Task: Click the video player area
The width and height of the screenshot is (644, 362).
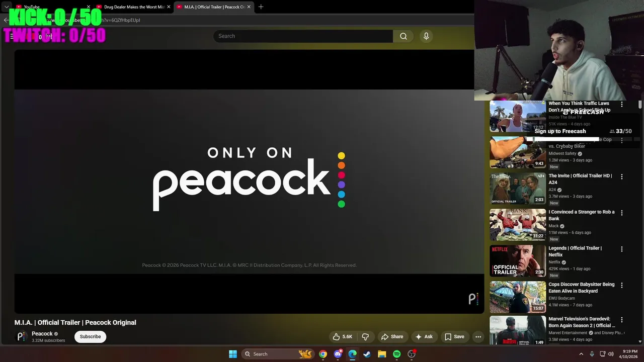Action: 249,182
